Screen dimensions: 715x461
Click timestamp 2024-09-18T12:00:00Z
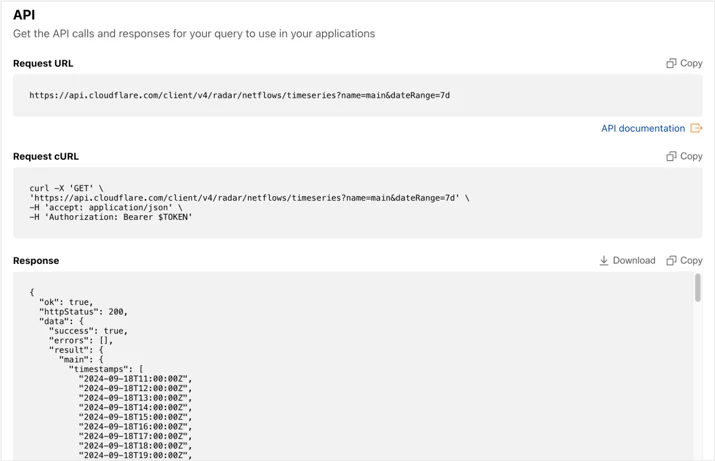(x=135, y=388)
